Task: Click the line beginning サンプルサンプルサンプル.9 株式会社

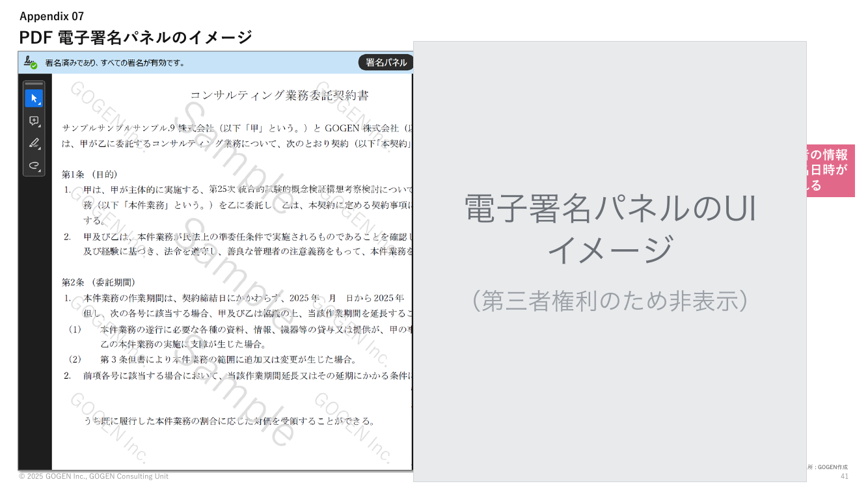Action: point(237,128)
